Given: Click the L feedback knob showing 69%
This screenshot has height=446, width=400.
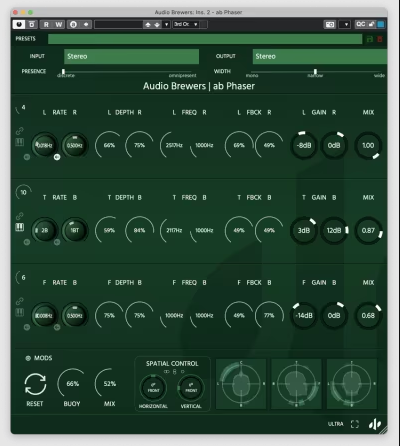Looking at the screenshot, I should [x=239, y=145].
